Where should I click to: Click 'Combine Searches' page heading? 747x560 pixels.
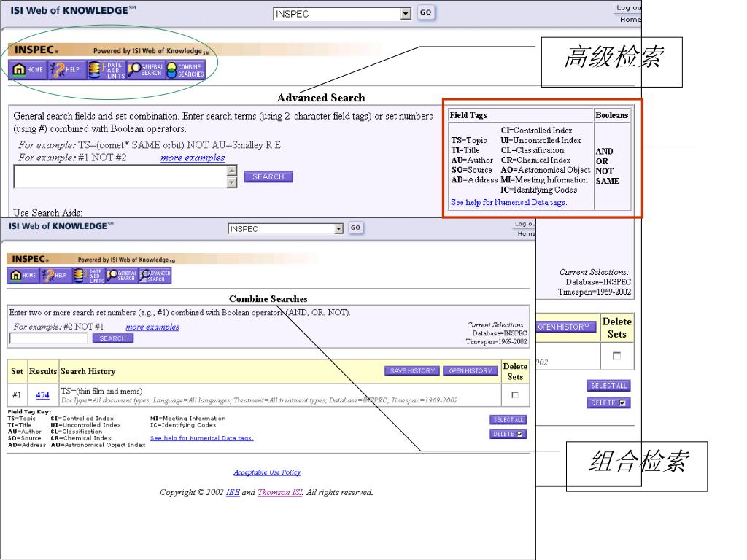[x=268, y=298]
